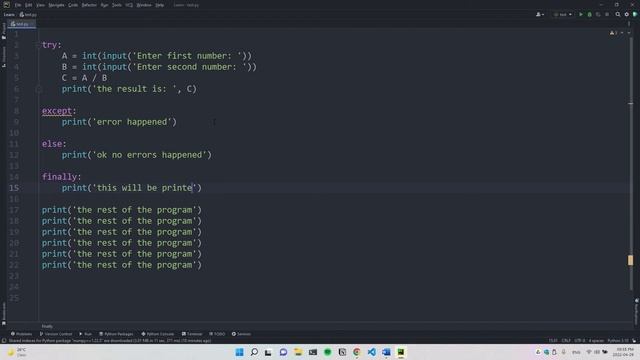Image resolution: width=640 pixels, height=360 pixels.
Task: Open the Tools menu
Action: coord(117,5)
